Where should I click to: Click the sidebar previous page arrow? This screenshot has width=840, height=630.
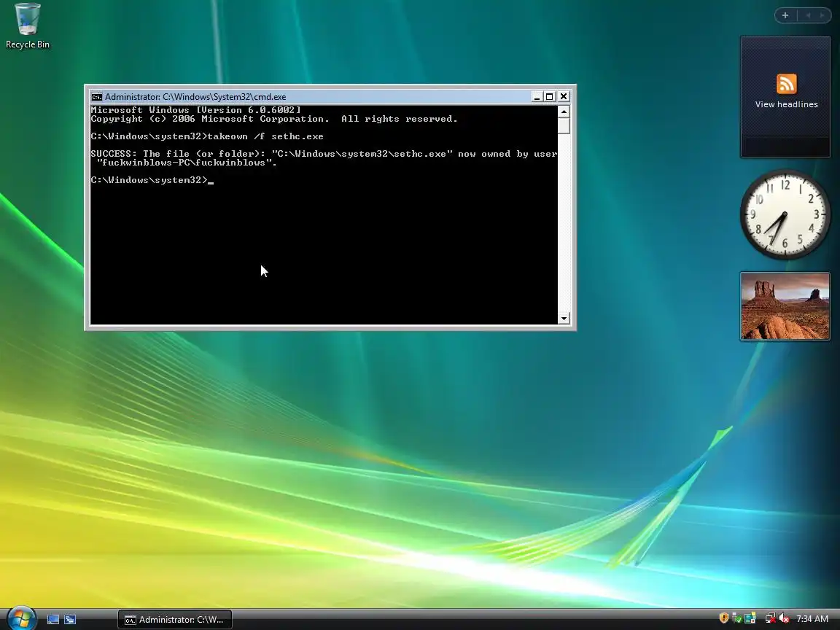[x=808, y=15]
